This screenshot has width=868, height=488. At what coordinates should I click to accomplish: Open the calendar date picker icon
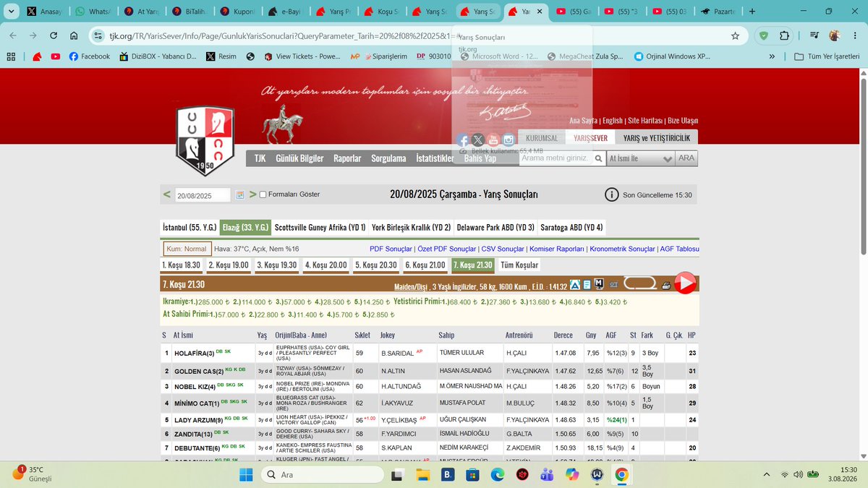click(239, 195)
